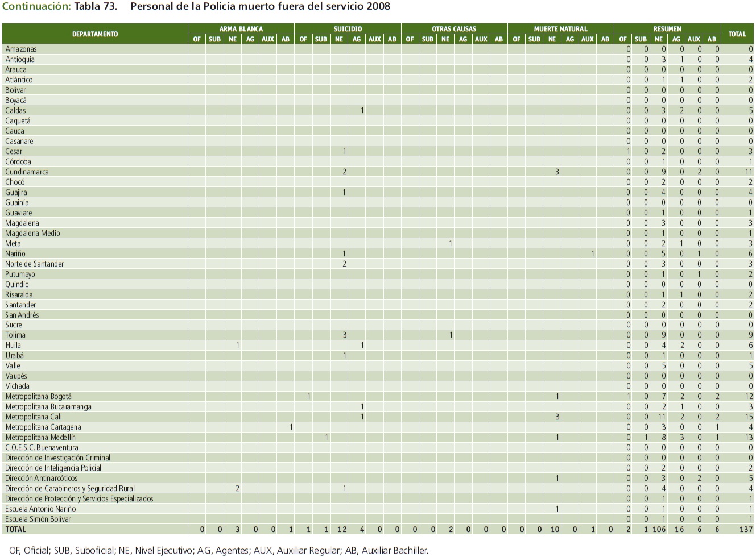Select the grand total value 137

[746, 529]
